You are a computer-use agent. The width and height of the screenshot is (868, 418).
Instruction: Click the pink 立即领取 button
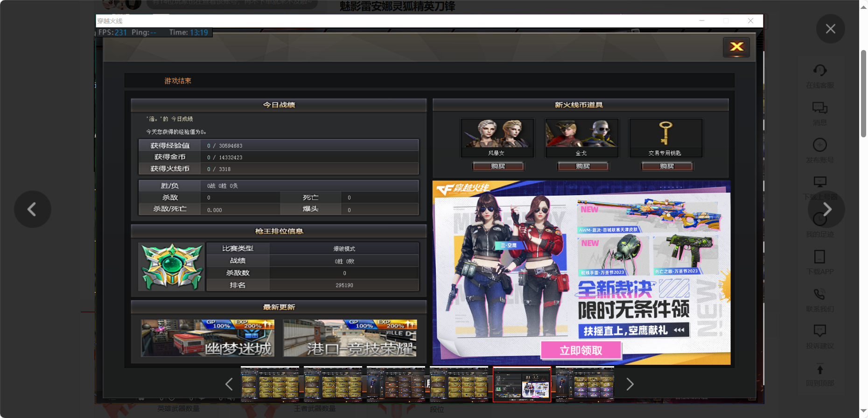(581, 350)
